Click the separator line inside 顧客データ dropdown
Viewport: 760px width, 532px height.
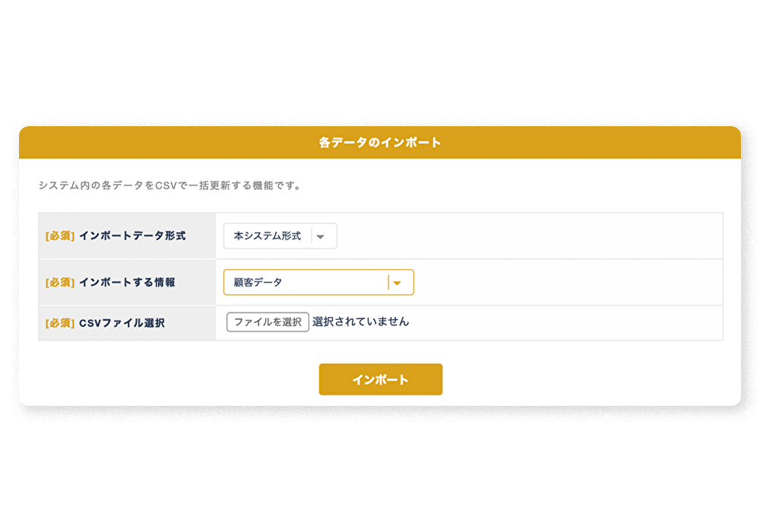(x=388, y=283)
